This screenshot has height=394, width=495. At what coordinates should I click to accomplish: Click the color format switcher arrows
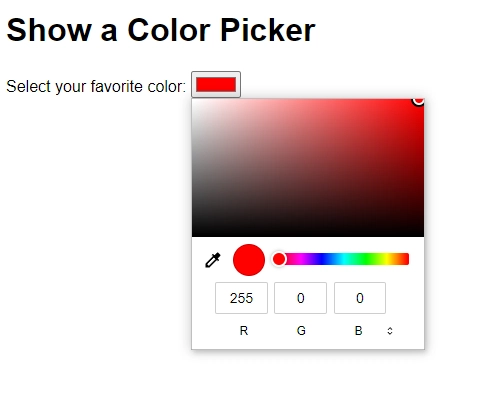(x=390, y=331)
